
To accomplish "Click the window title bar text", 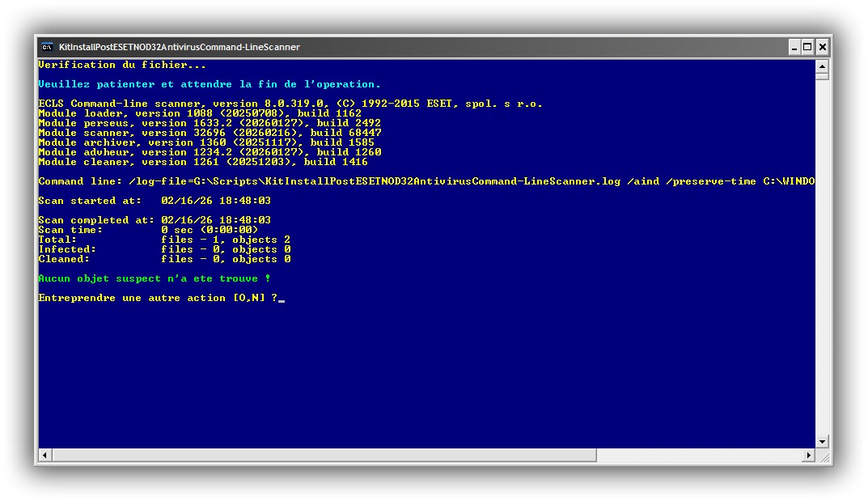I will click(x=180, y=47).
